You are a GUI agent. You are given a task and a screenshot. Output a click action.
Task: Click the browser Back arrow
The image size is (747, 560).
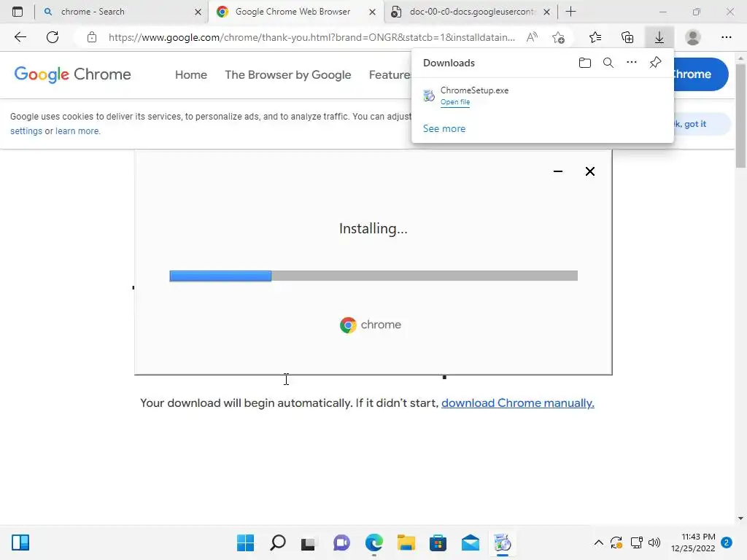coord(20,37)
